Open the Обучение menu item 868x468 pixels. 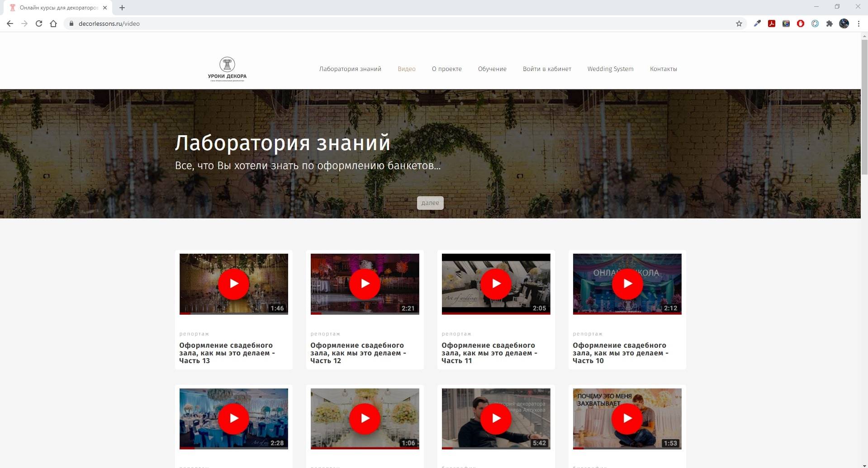[x=492, y=69]
